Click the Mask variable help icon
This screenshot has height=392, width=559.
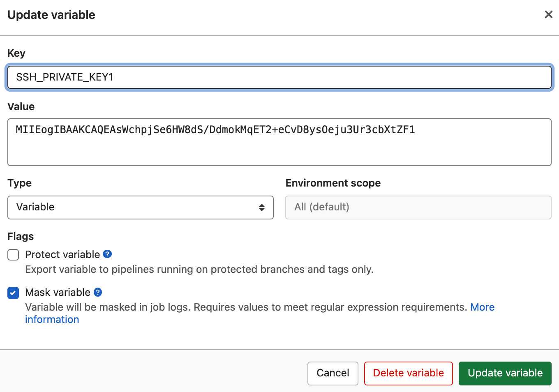click(x=98, y=292)
